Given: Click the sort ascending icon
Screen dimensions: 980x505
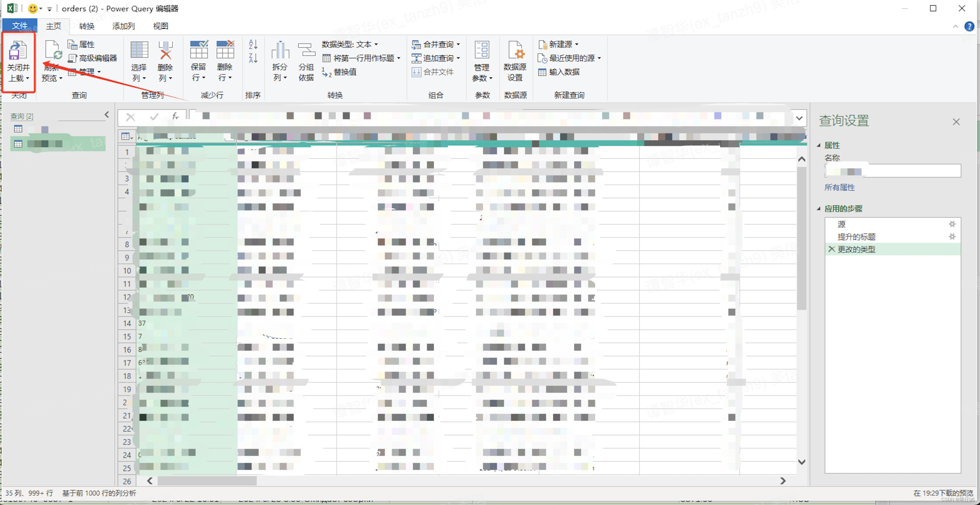Looking at the screenshot, I should 253,45.
